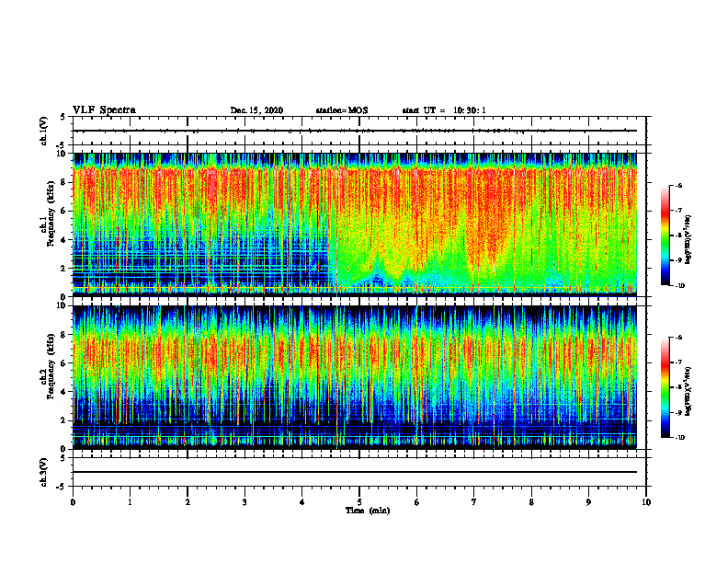
Task: Click the ch.2 spectrogram plot area
Action: pyautogui.click(x=355, y=377)
